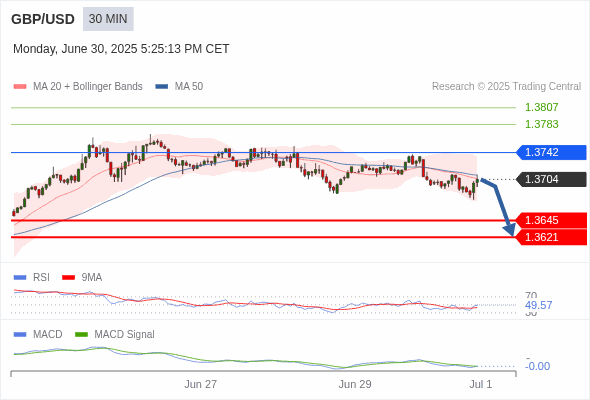Click the Jul 1 date axis label
Viewport: 590px width, 400px height.
[x=481, y=384]
